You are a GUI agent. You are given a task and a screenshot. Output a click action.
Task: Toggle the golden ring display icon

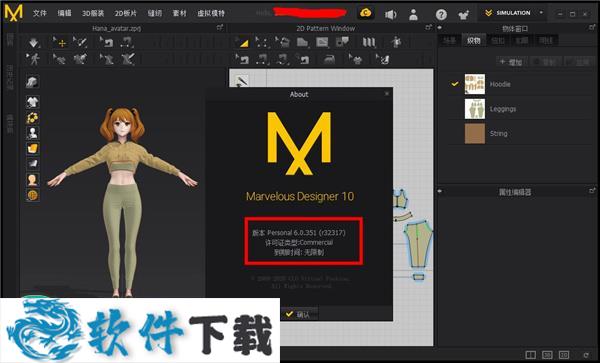33,117
